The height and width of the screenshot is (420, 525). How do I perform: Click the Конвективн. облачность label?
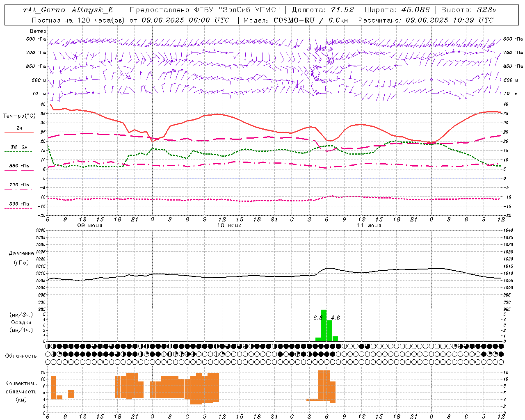21,387
